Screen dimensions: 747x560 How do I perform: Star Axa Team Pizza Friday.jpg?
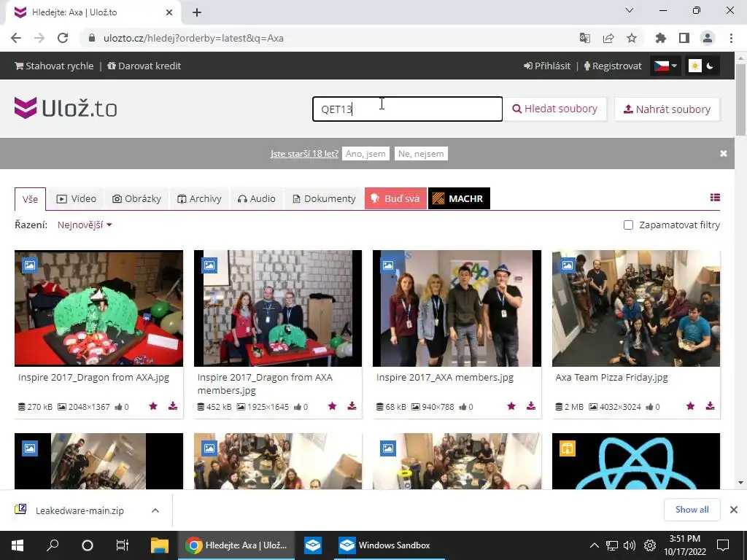coord(690,406)
